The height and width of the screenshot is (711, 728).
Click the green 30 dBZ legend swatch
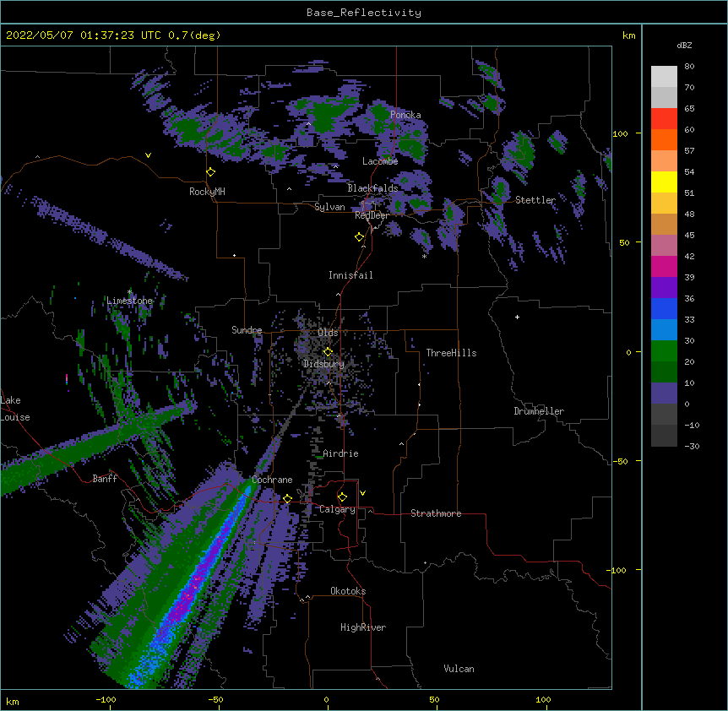coord(664,351)
